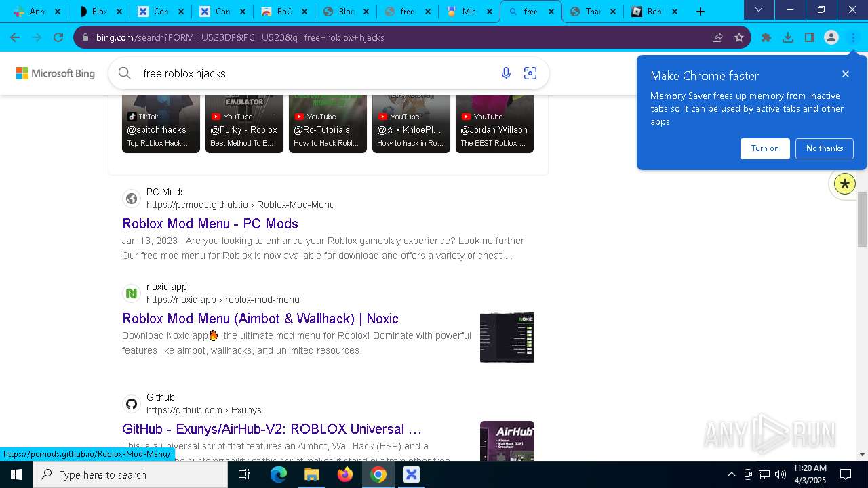868x488 pixels.
Task: Launch Firefox from the taskbar
Action: [345, 474]
